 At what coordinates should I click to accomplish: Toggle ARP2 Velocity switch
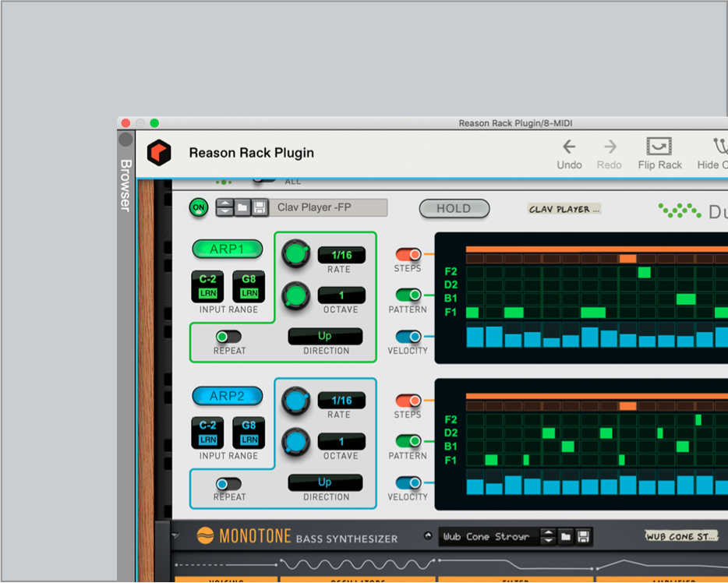[408, 482]
